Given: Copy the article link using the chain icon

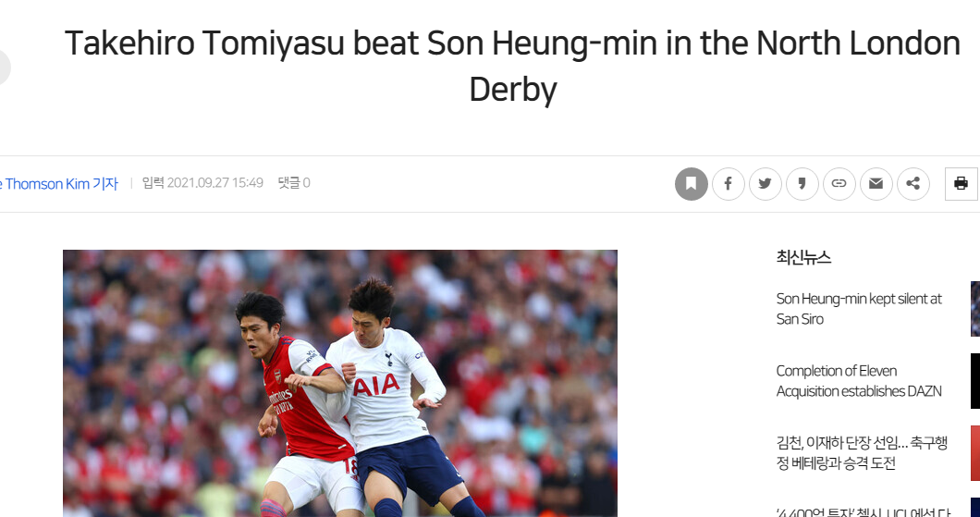Looking at the screenshot, I should pos(839,184).
